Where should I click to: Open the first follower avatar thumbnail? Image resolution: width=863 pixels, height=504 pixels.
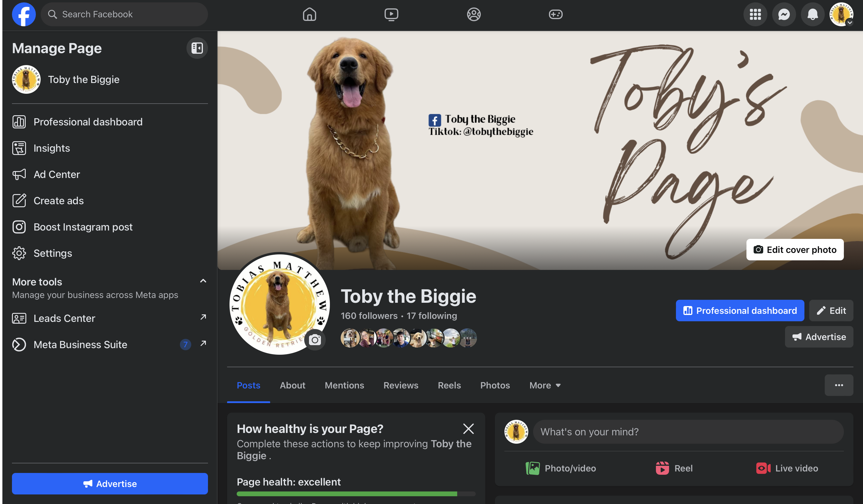[x=350, y=338]
